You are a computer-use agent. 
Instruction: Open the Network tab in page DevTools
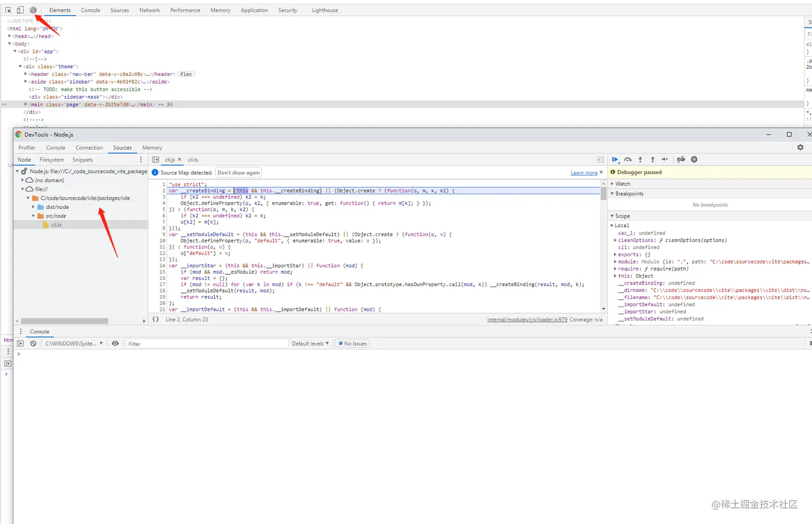tap(150, 10)
